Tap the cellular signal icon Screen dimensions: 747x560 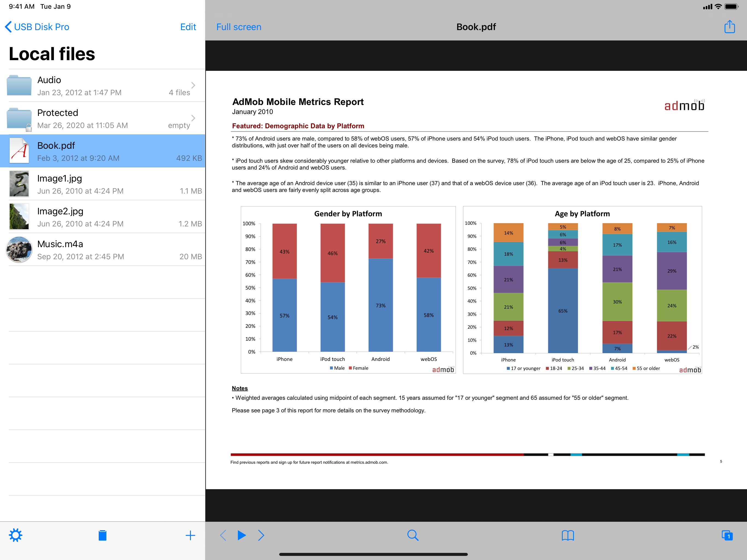click(707, 6)
